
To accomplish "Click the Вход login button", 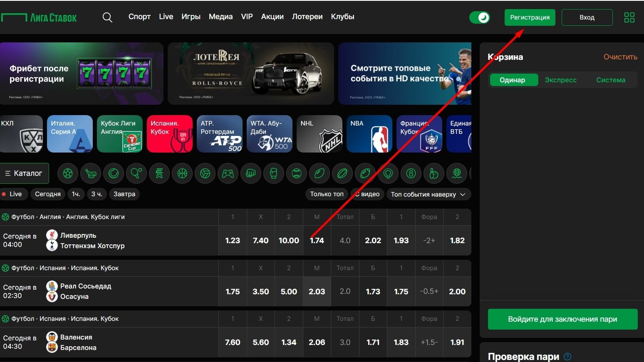I will click(x=587, y=17).
